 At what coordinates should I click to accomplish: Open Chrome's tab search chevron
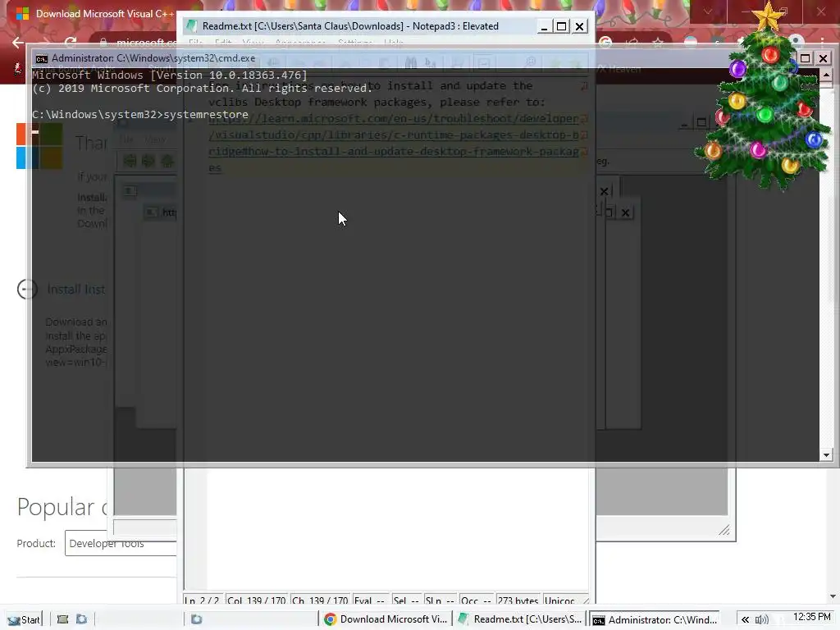[x=707, y=11]
